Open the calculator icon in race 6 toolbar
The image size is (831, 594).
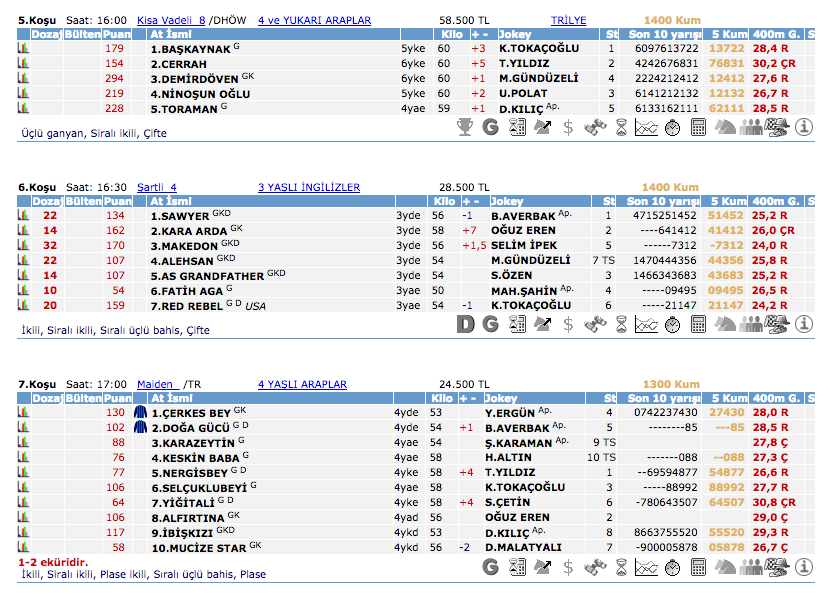[699, 324]
